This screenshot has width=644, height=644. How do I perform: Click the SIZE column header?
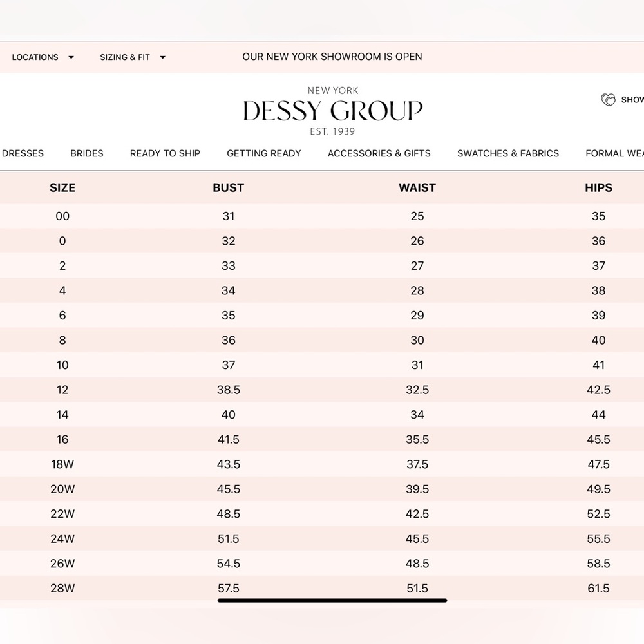click(x=62, y=188)
